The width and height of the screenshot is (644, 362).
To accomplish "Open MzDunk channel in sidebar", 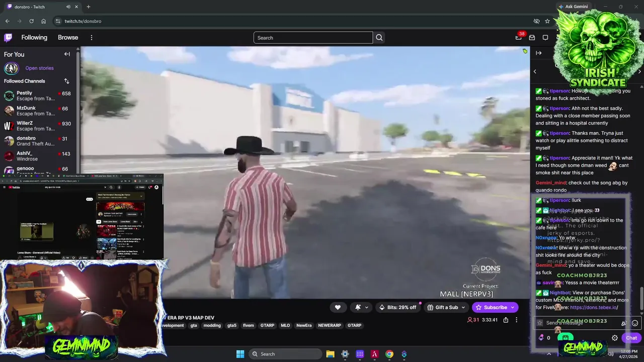I will (x=38, y=111).
